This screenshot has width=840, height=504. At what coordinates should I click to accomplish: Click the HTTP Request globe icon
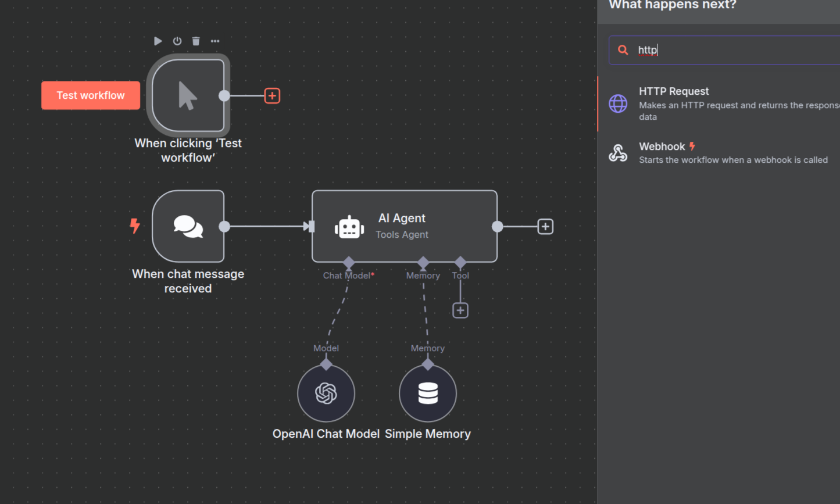tap(618, 103)
